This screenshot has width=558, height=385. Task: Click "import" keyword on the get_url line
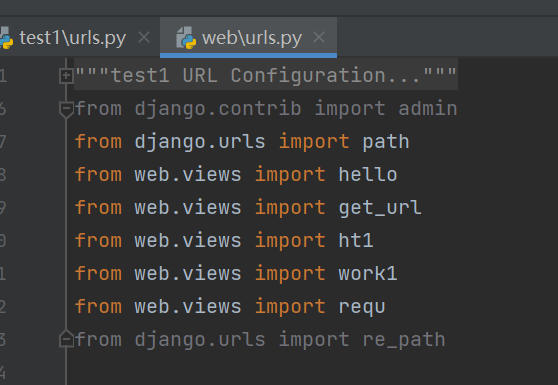290,207
